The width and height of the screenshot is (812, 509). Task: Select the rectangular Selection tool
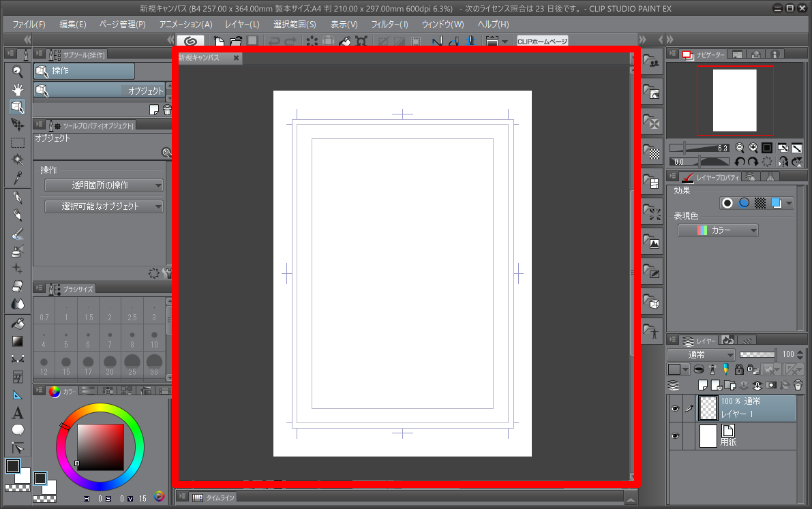[18, 143]
